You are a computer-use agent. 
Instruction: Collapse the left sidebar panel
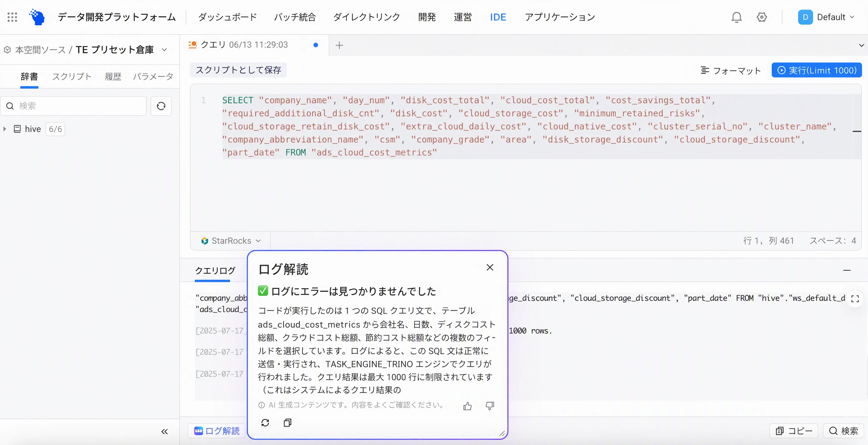tap(164, 432)
